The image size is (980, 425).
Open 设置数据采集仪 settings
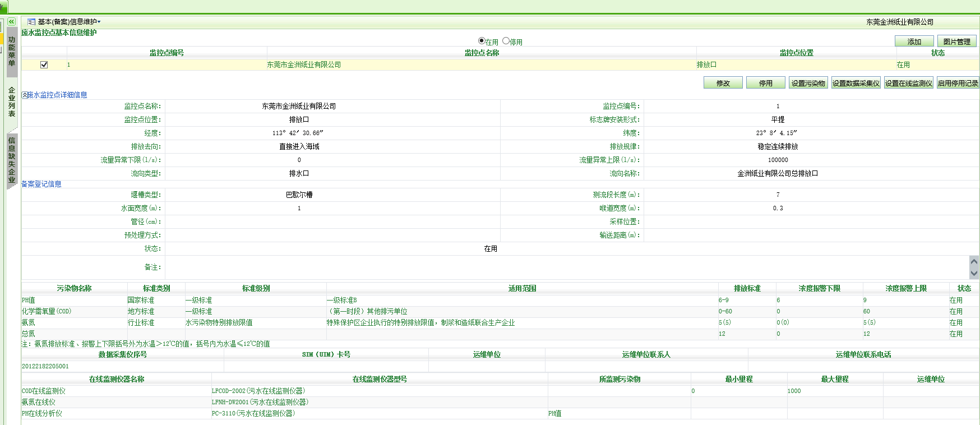pos(856,83)
